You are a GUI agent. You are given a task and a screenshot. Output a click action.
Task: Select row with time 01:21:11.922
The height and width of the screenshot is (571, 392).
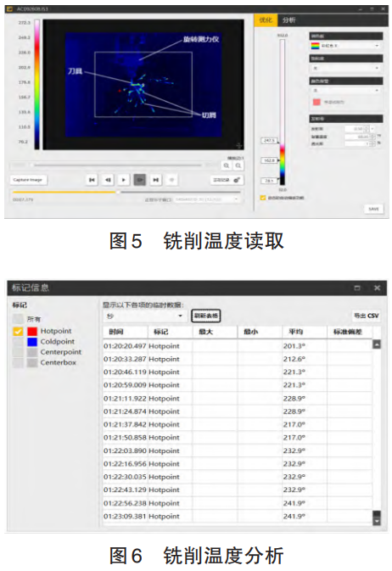pyautogui.click(x=238, y=399)
